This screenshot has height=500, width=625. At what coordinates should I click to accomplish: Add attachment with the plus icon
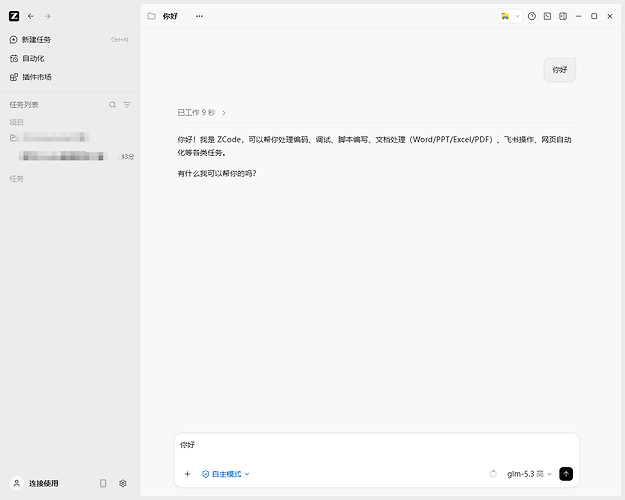tap(187, 474)
